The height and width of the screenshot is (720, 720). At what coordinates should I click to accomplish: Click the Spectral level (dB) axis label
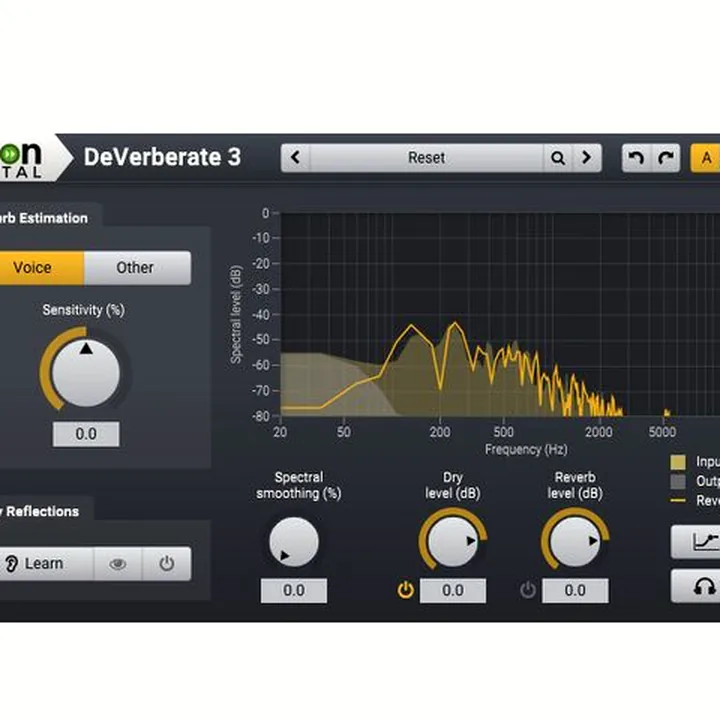tap(236, 315)
